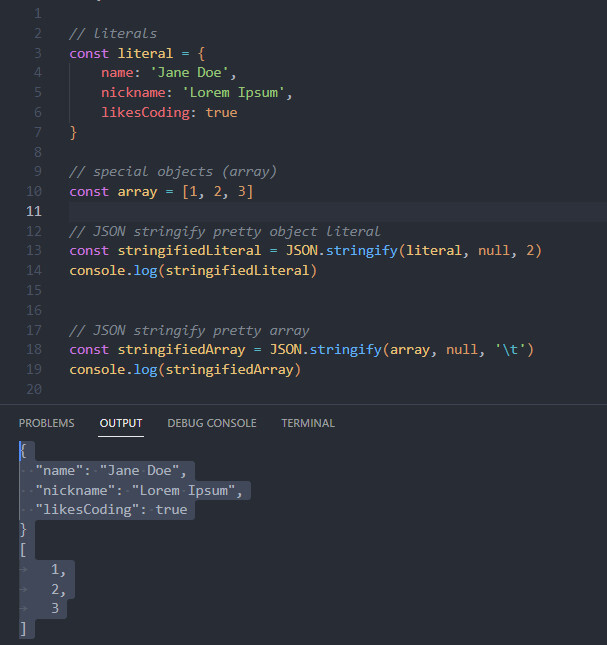Image resolution: width=607 pixels, height=645 pixels.
Task: Click the 'const array = [1, 2, 3]' line
Action: tap(161, 192)
